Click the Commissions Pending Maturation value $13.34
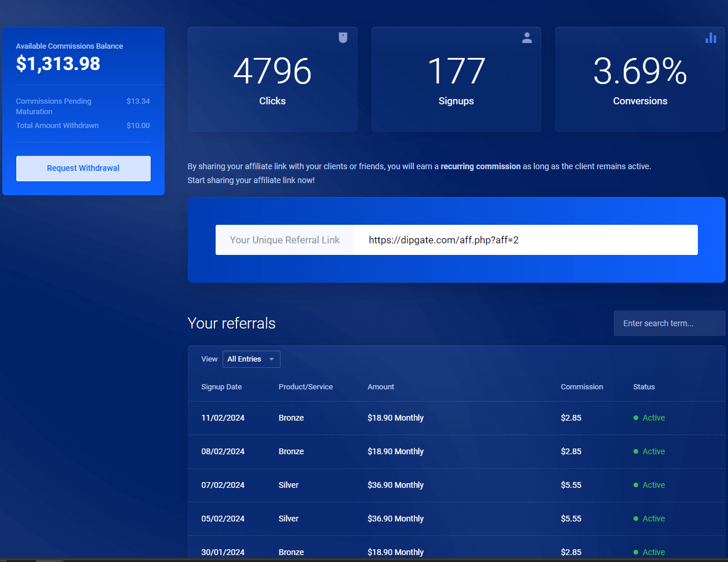The image size is (728, 562). [x=138, y=101]
